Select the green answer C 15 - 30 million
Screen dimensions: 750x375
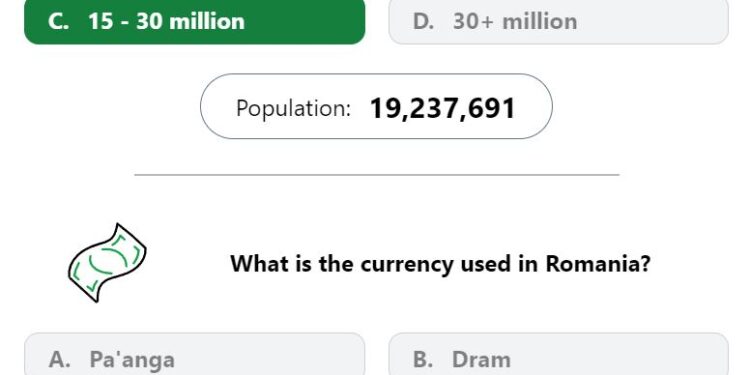click(x=195, y=22)
